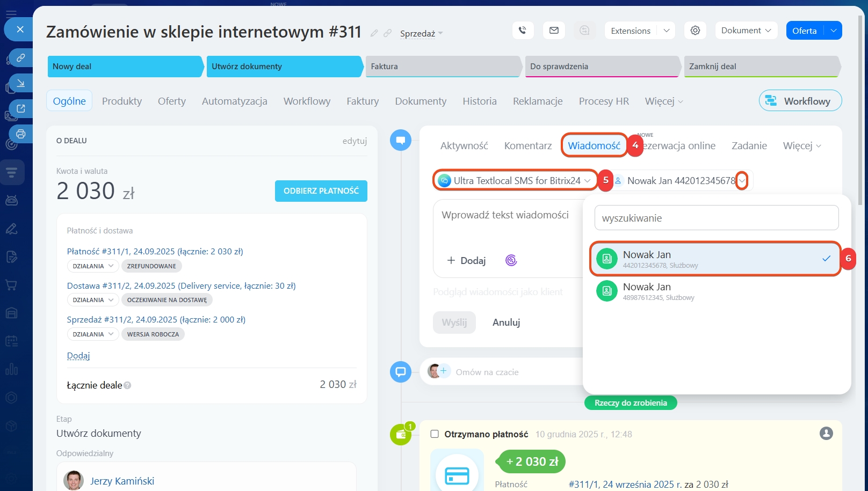Image resolution: width=868 pixels, height=491 pixels.
Task: Switch to the Produkty tab
Action: point(122,101)
